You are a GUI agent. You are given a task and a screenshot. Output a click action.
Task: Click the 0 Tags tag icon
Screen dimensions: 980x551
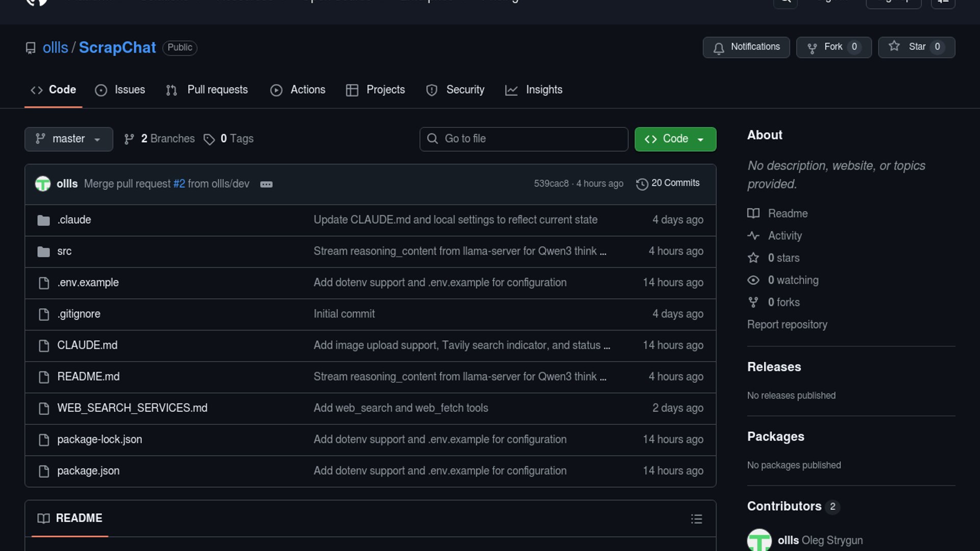209,139
